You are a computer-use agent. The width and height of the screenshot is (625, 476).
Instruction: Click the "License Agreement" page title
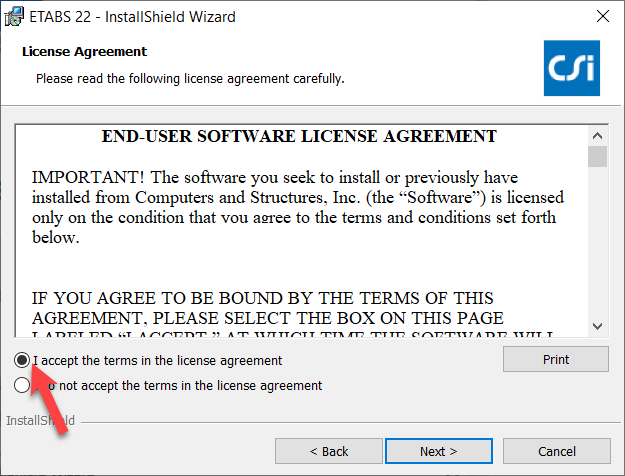coord(84,51)
